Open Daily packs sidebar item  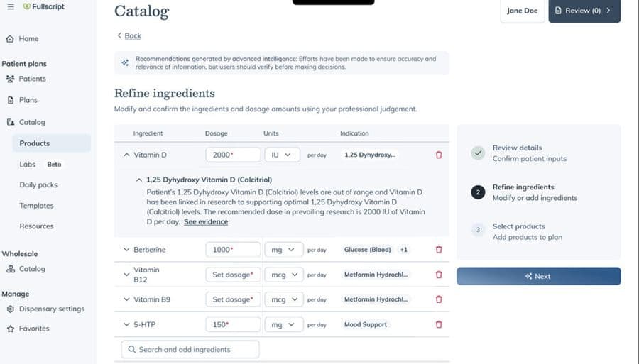38,185
